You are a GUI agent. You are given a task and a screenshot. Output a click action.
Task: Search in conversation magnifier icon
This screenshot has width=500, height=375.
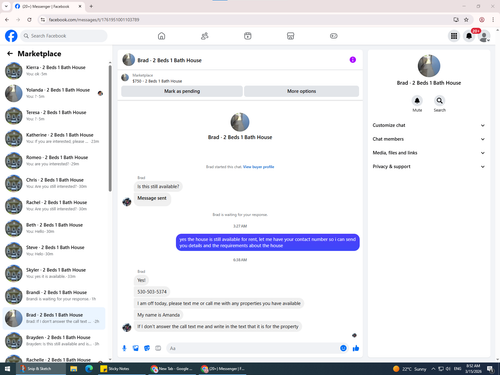coord(440,100)
